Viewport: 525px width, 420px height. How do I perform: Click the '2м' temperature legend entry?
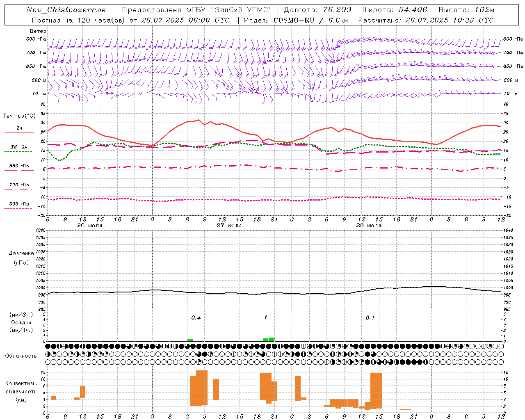pyautogui.click(x=19, y=128)
